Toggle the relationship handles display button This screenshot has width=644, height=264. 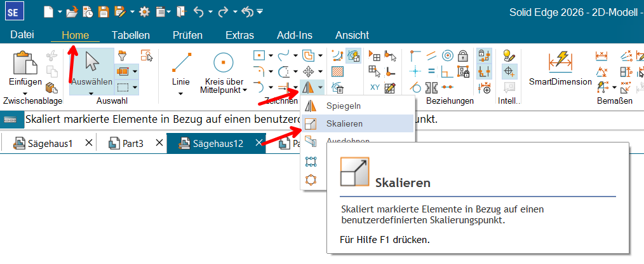[483, 71]
